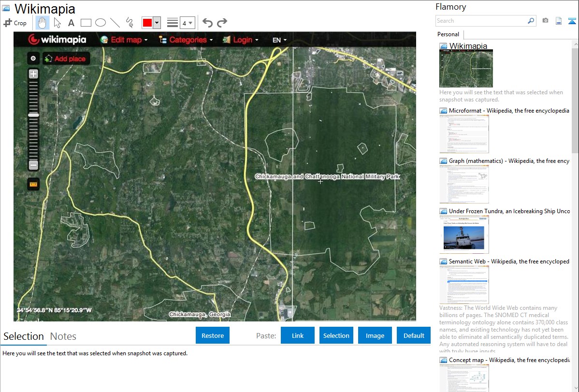Viewport: 579px width, 392px height.
Task: Click the Paste Default button
Action: point(414,335)
